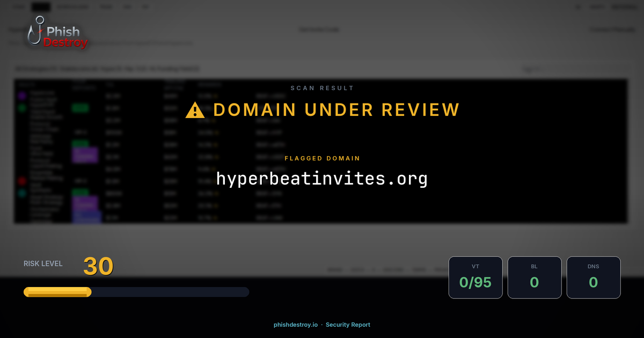Click the first menu item in the top-left bar
This screenshot has height=338, width=644.
(x=19, y=7)
